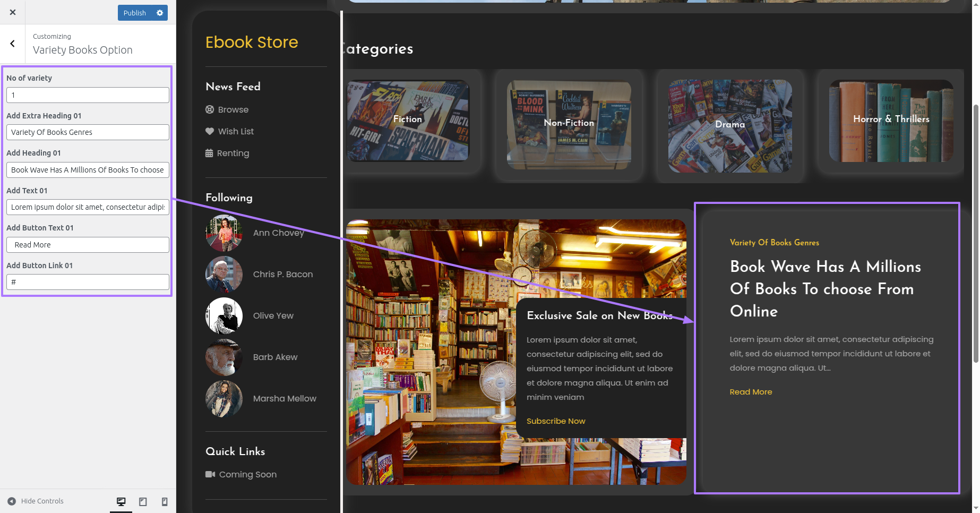The height and width of the screenshot is (513, 980).
Task: Edit the Add Button Link 01 field
Action: (88, 282)
